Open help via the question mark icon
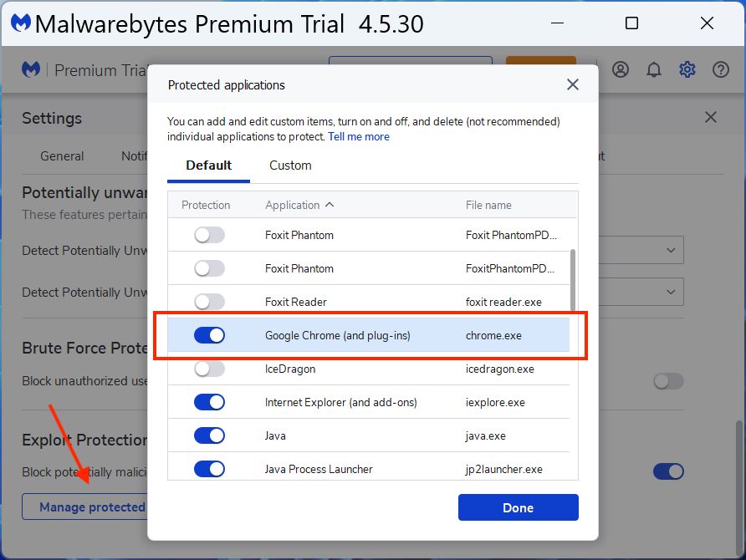The height and width of the screenshot is (560, 746). 721,69
